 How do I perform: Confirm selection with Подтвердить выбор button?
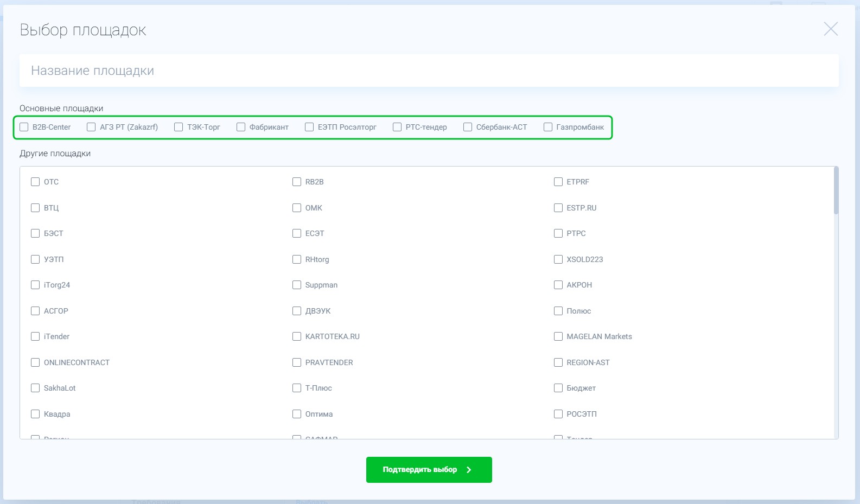pyautogui.click(x=429, y=470)
